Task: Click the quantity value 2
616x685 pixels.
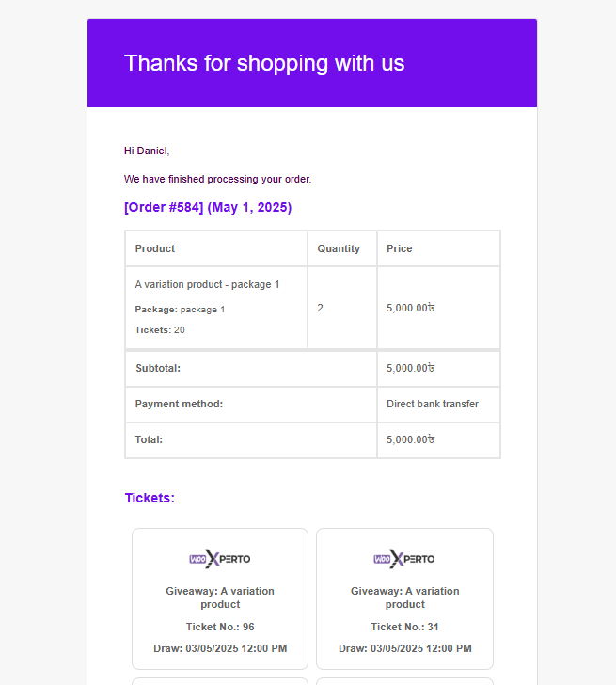Action: (321, 308)
